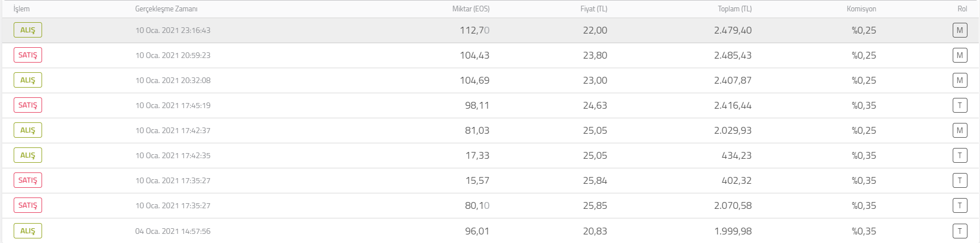
Task: Click the Fiyat (TL) column header
Action: tap(594, 9)
